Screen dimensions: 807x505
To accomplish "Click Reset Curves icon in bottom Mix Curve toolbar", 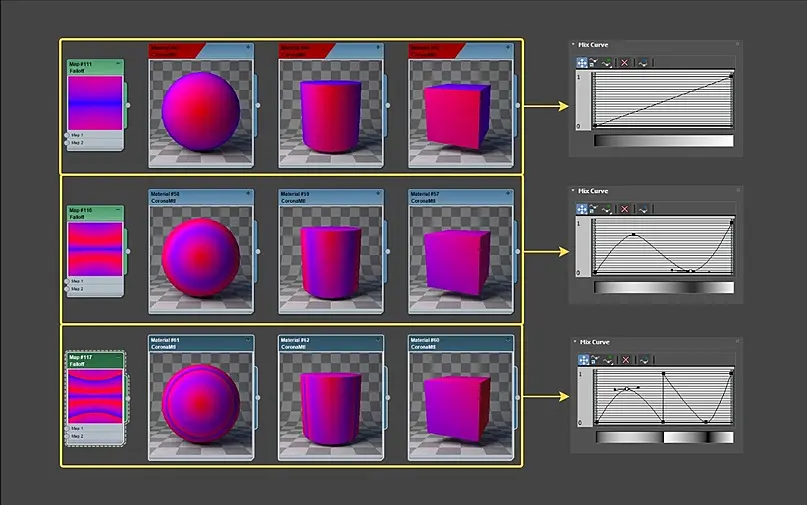I will coord(644,360).
